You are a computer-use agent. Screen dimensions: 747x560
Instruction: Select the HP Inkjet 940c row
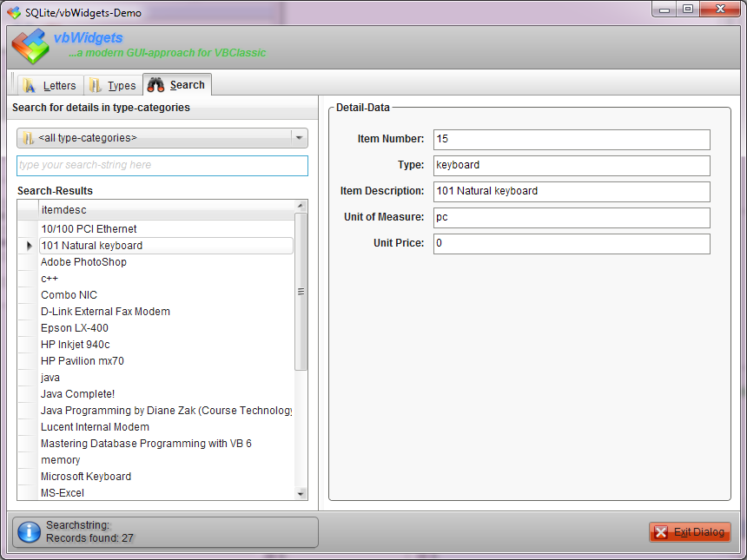tap(76, 345)
